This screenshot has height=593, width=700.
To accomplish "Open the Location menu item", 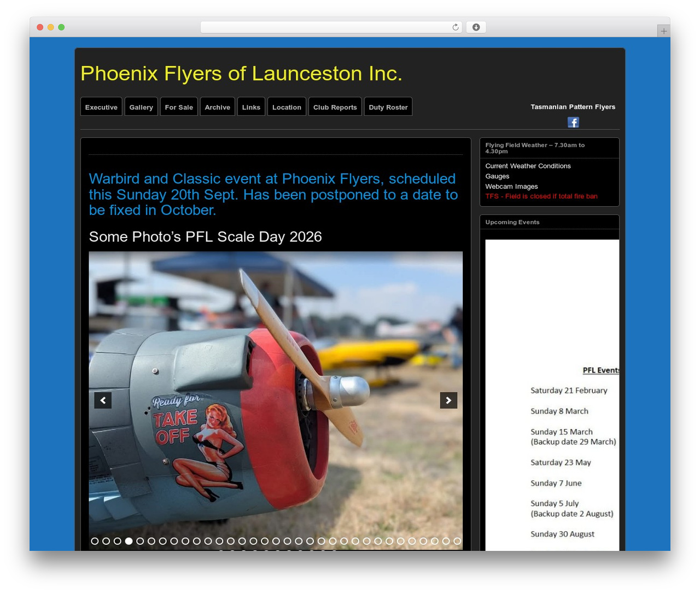I will click(287, 107).
